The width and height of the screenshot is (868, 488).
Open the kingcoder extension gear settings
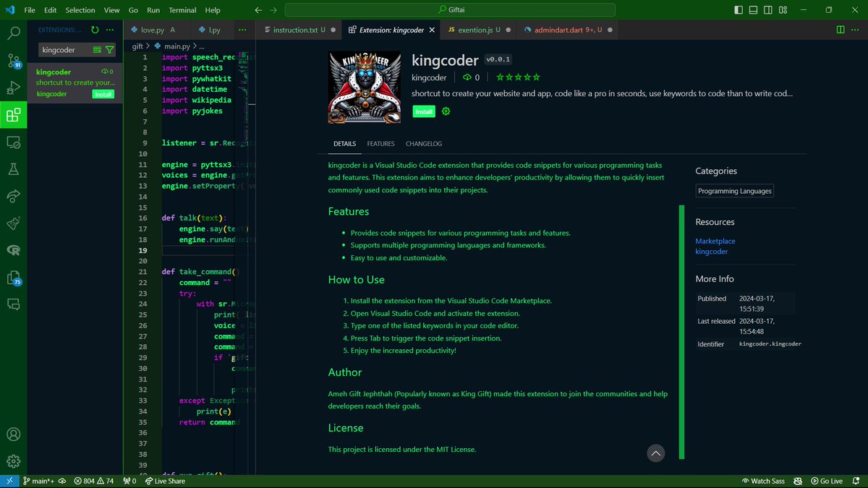click(446, 111)
